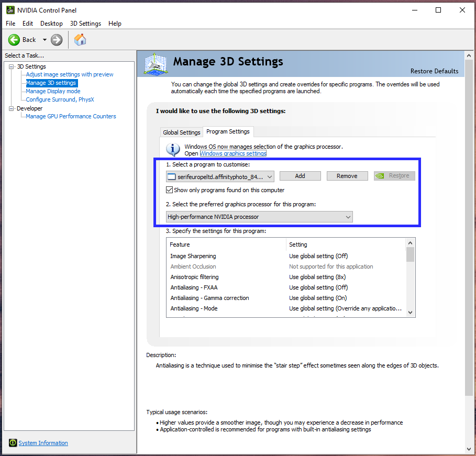Click the Feature column header
The width and height of the screenshot is (476, 456).
(226, 244)
